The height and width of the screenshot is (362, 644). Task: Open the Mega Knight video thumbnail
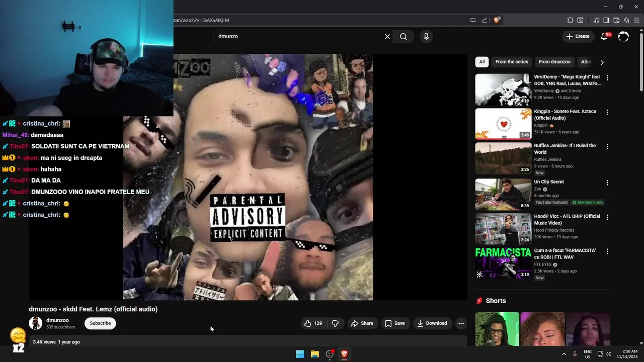pyautogui.click(x=503, y=89)
